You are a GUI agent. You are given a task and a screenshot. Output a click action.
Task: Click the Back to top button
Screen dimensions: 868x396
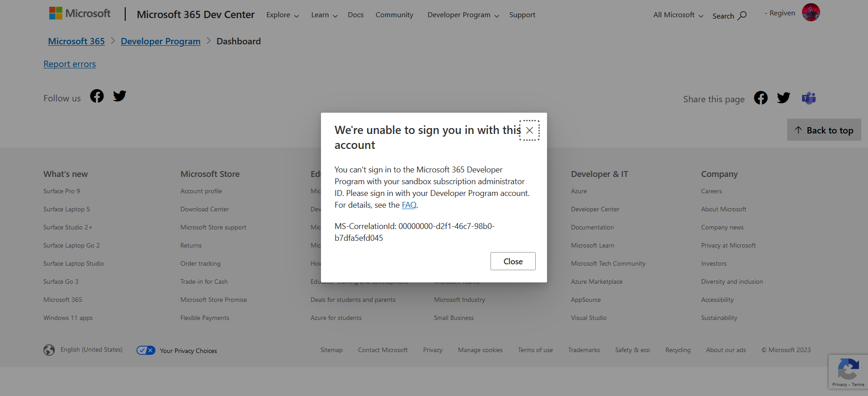pyautogui.click(x=824, y=130)
